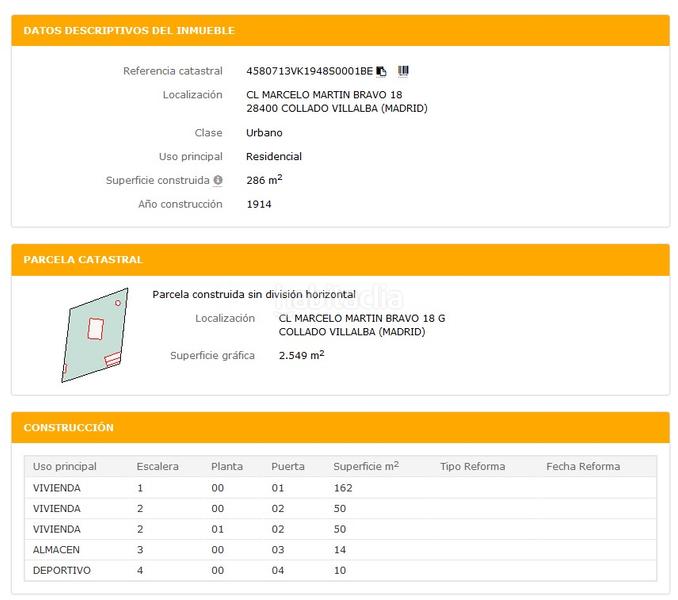Collapse the Datos Descriptivos del Inmueble header
Viewport: 678px width, 600px height.
[340, 31]
